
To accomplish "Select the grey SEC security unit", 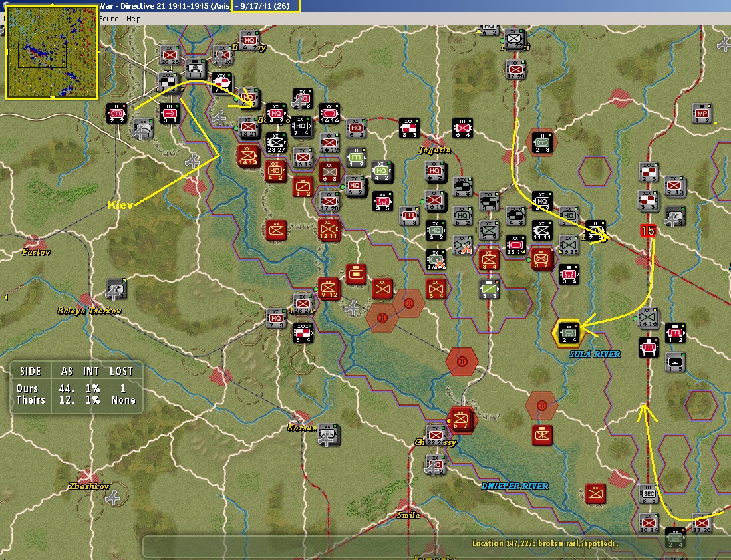I will [649, 494].
